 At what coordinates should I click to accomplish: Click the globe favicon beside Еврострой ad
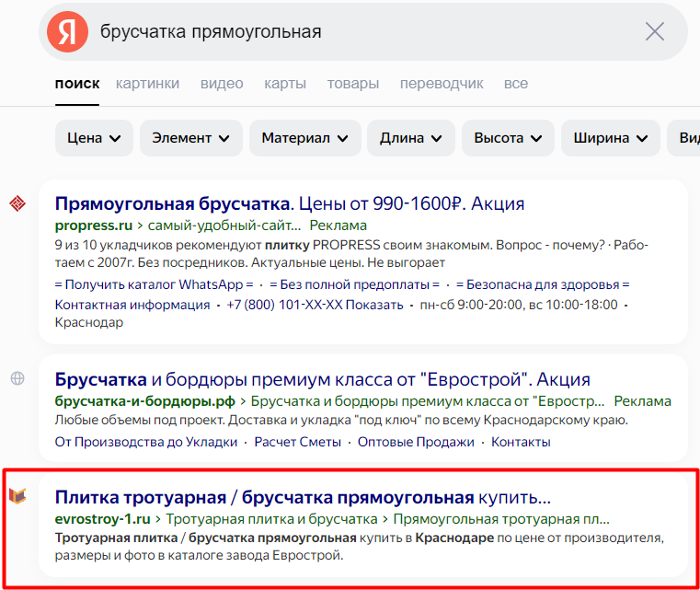pos(17,378)
